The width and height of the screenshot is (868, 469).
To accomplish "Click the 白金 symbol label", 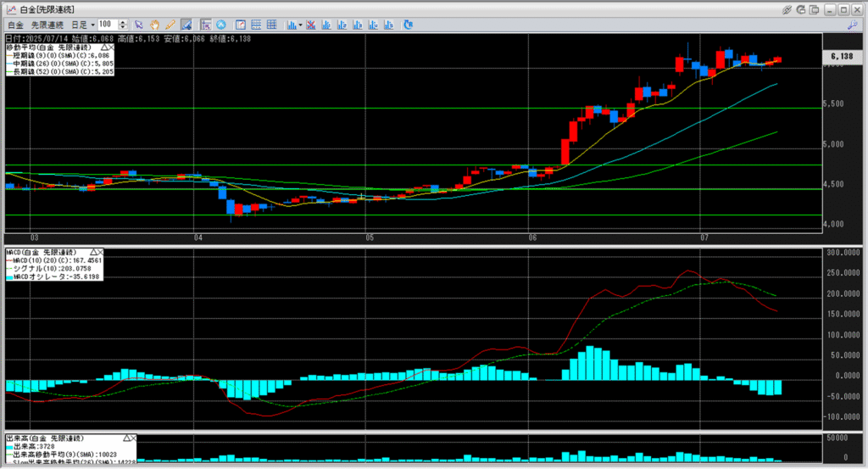I will click(x=15, y=25).
